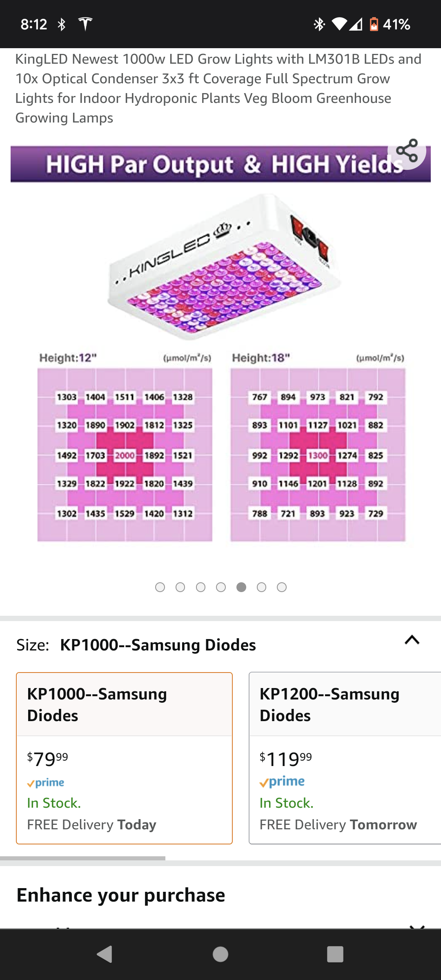Tap the battery icon in status bar
The height and width of the screenshot is (980, 441).
point(374,24)
